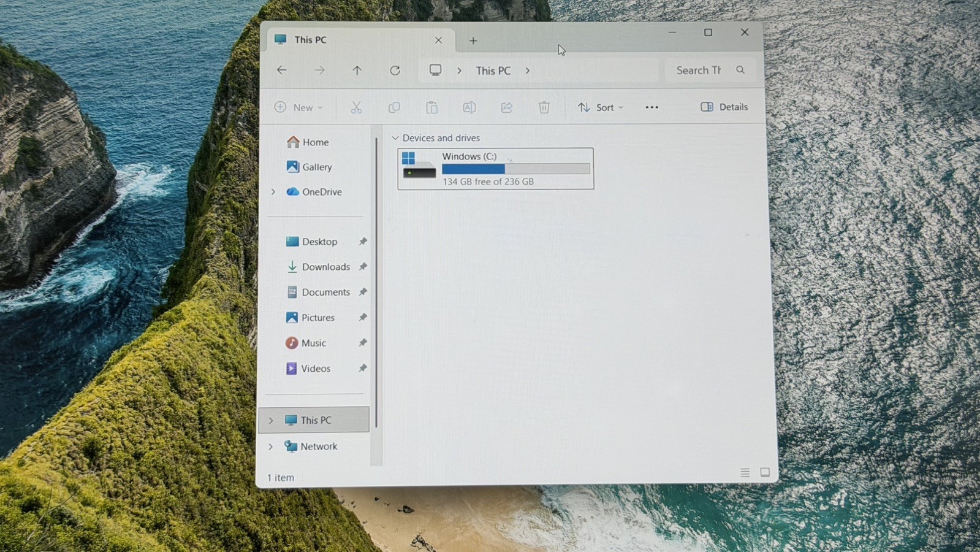This screenshot has height=552, width=980.
Task: Switch to details list view icon
Action: (x=745, y=472)
